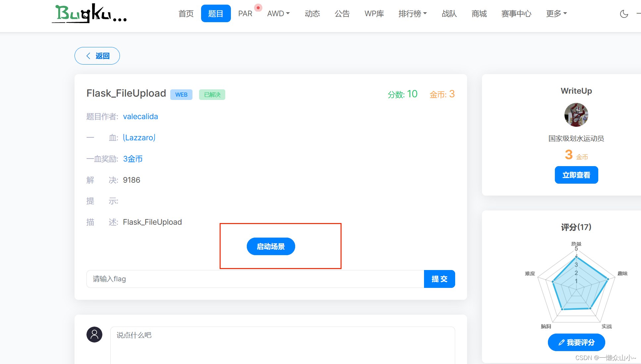Click the back chevron icon on 返回
The width and height of the screenshot is (641, 364).
88,56
